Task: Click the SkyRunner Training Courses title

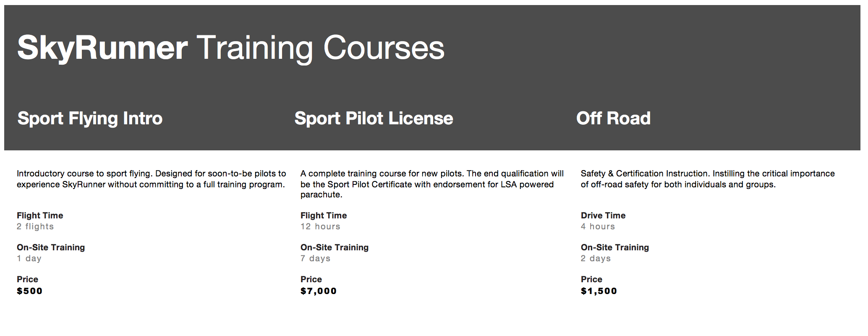Action: pyautogui.click(x=230, y=48)
